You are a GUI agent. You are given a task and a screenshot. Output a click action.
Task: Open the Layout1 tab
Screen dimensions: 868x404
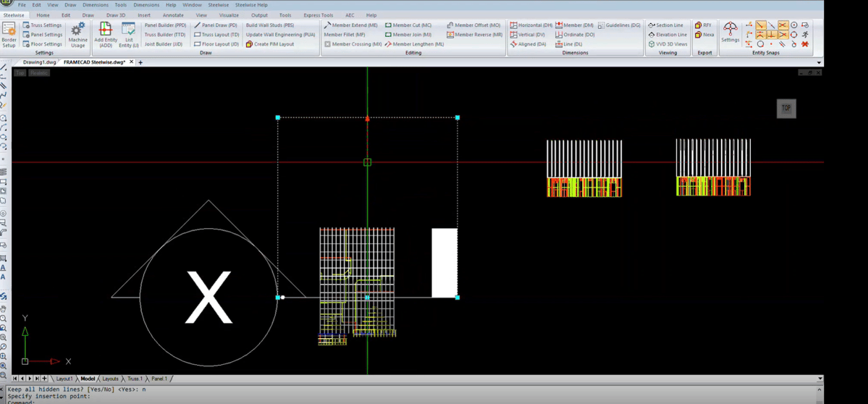pos(64,379)
